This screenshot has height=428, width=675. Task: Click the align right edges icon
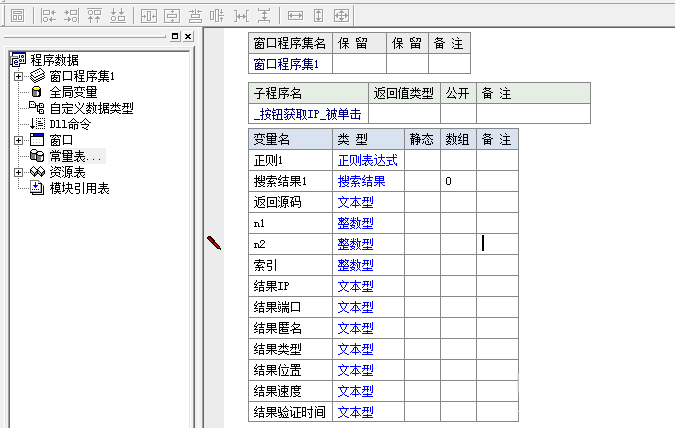(x=71, y=15)
